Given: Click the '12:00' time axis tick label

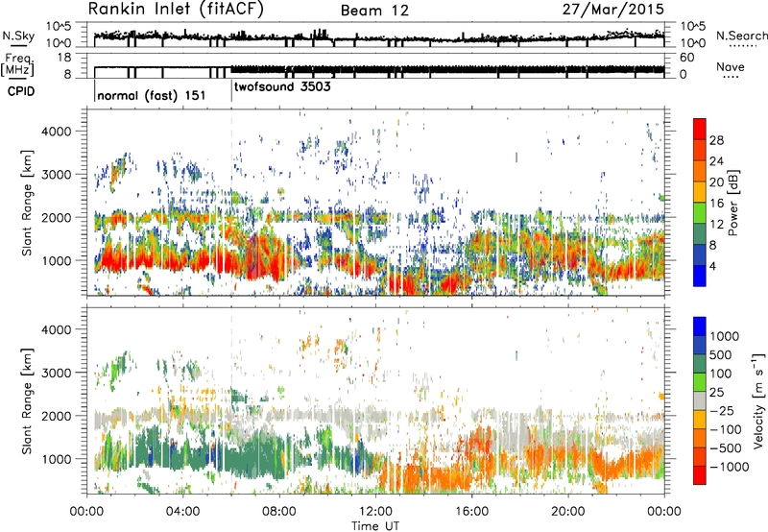Looking at the screenshot, I should (375, 512).
